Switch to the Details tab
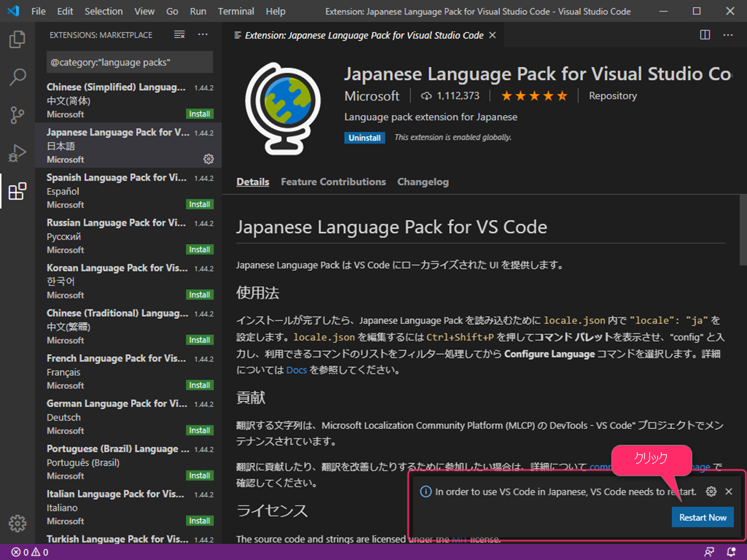Screen dimensions: 747x560 (x=253, y=182)
